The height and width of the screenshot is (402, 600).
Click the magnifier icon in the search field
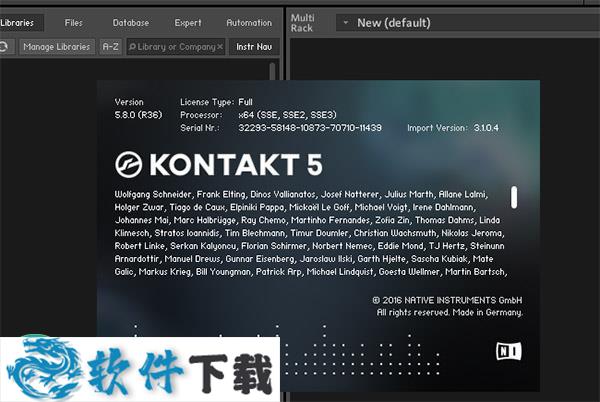click(x=132, y=47)
